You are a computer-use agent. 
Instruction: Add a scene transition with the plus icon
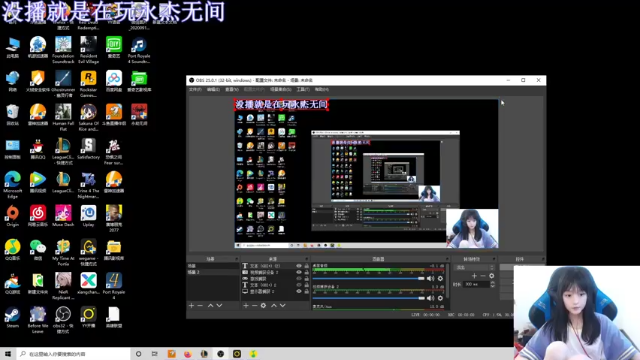pyautogui.click(x=474, y=276)
